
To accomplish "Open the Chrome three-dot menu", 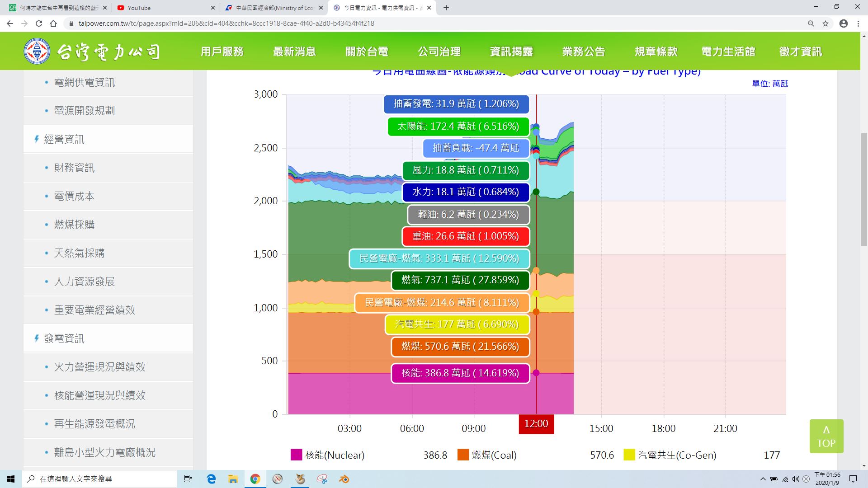I will click(858, 23).
